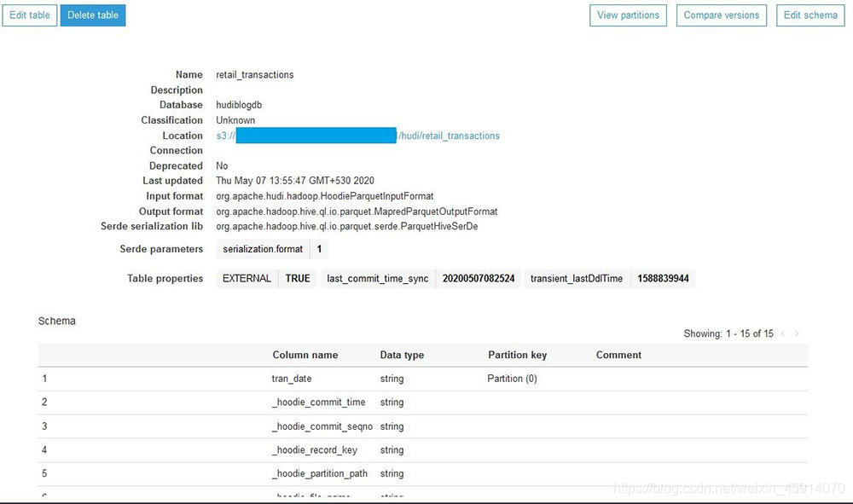Click the Partition (0) cell
The height and width of the screenshot is (504, 853).
click(512, 379)
